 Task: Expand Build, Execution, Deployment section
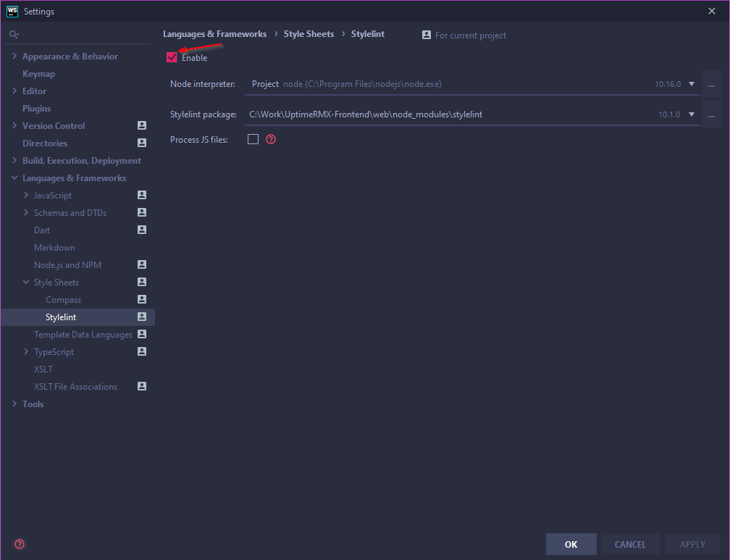pos(14,160)
